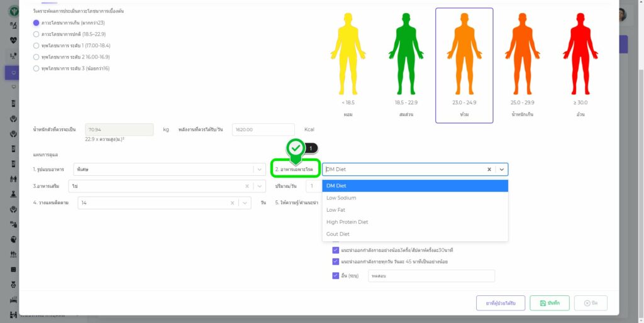Viewport: 644px width, 323px height.
Task: Select the red ≥ 30.0 obese body figure
Action: tap(580, 53)
